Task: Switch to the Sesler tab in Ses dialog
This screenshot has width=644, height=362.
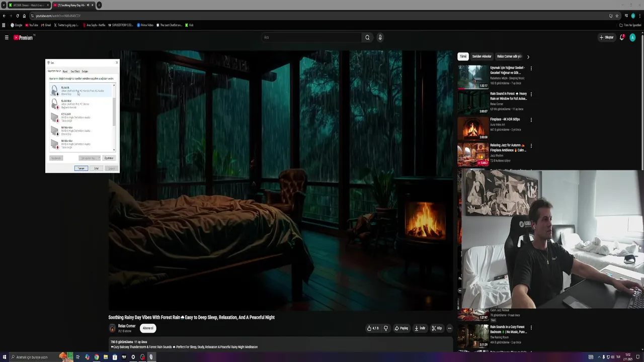Action: click(x=75, y=71)
